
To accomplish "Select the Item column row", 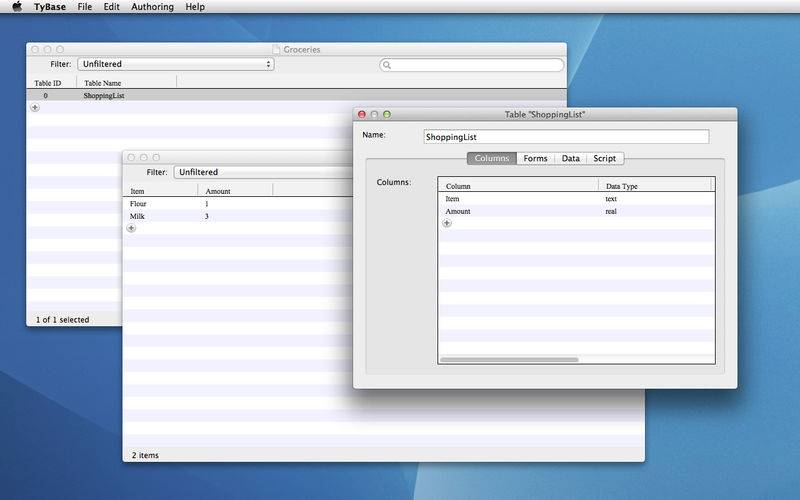I will point(577,198).
